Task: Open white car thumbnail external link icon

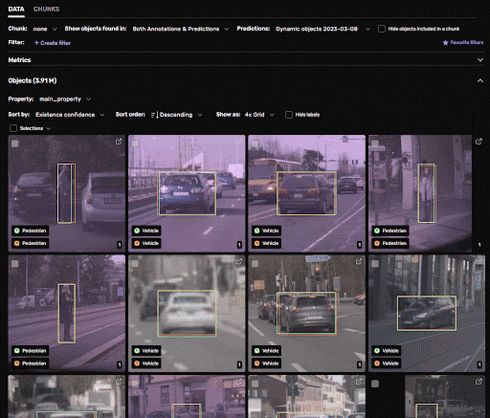Action: tap(239, 262)
